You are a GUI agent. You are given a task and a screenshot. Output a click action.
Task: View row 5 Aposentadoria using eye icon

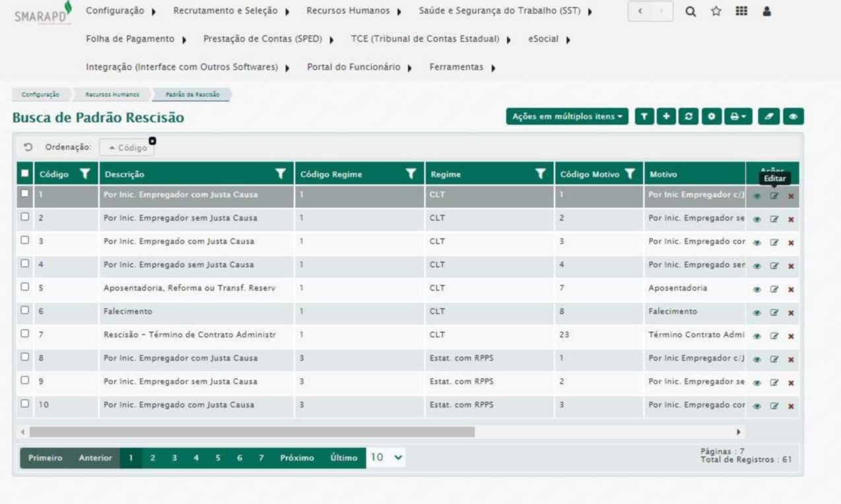(757, 290)
